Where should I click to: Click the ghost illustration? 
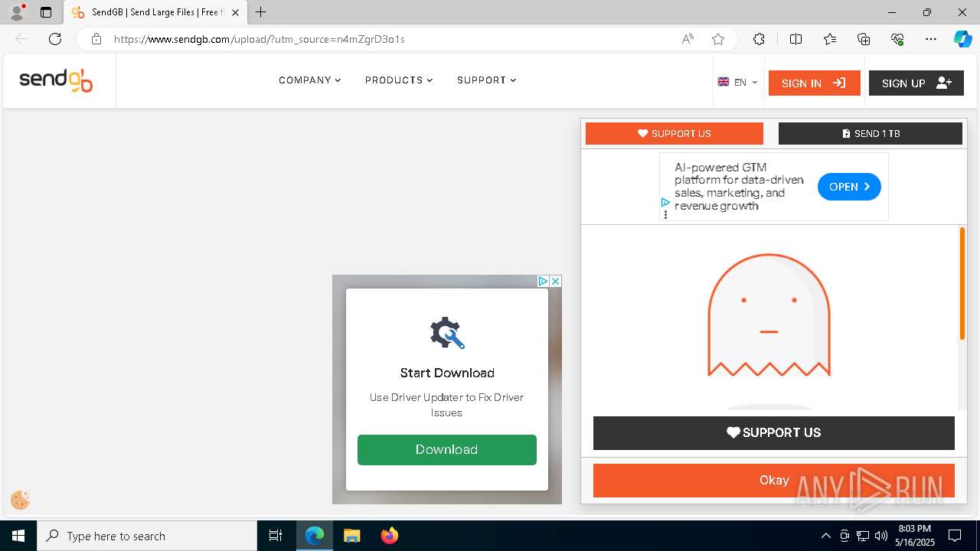(x=769, y=315)
